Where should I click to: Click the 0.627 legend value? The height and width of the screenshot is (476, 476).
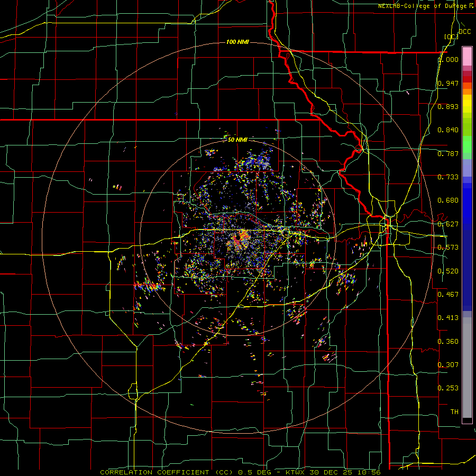448,224
